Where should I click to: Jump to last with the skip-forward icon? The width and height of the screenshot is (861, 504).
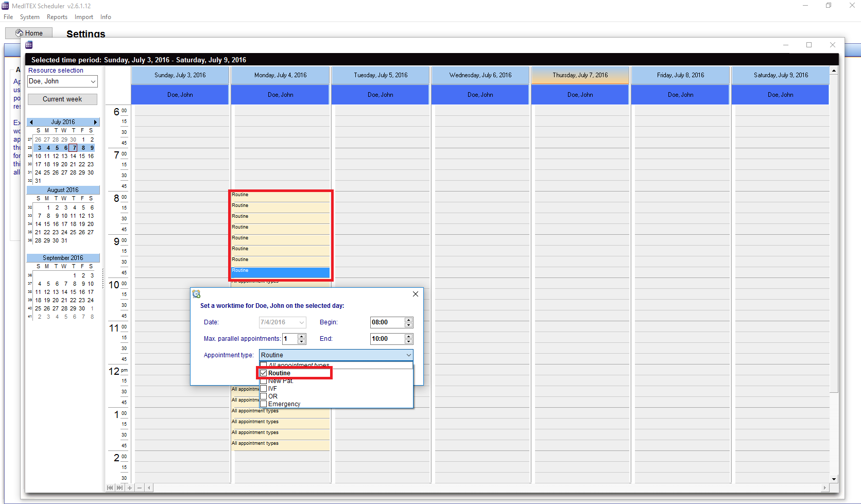point(119,488)
